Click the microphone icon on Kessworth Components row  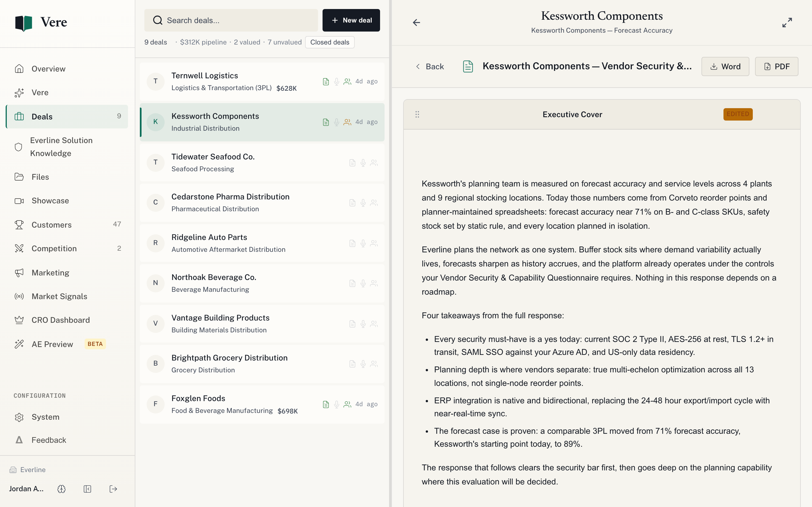[337, 122]
